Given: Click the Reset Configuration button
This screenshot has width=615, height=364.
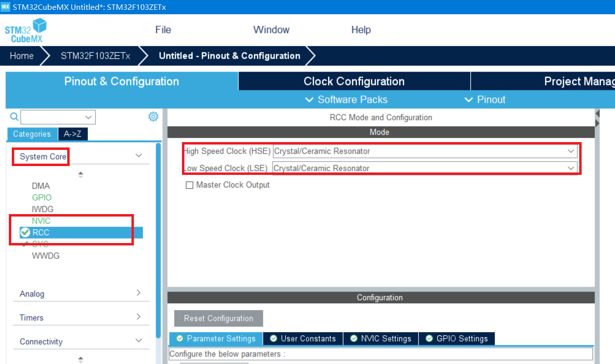Looking at the screenshot, I should [219, 318].
